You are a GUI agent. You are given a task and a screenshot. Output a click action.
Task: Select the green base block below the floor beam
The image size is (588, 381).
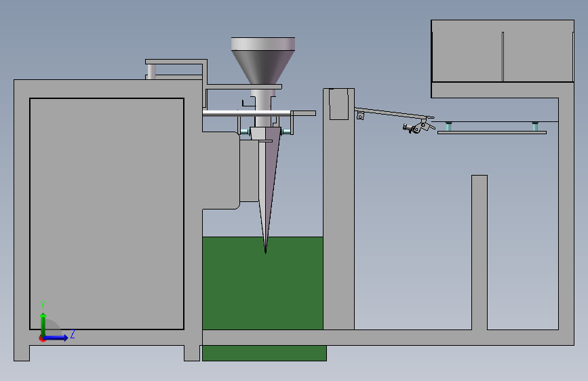(x=264, y=353)
